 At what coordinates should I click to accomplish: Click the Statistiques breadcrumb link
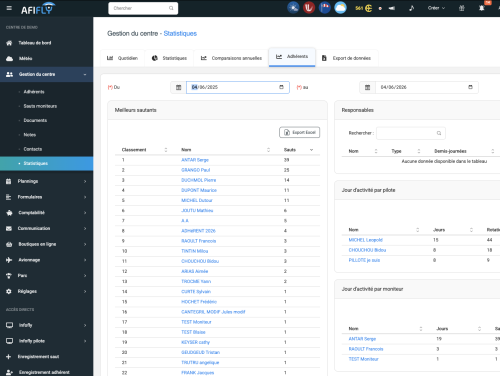tap(180, 33)
